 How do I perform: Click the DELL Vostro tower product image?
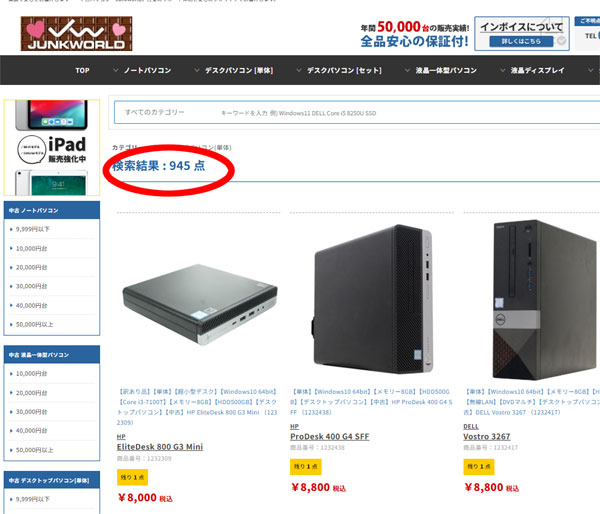(x=543, y=300)
